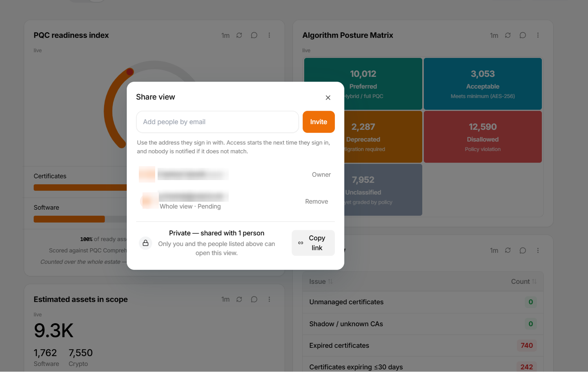Open Estimated assets in scope options menu
The height and width of the screenshot is (372, 588).
(x=269, y=299)
